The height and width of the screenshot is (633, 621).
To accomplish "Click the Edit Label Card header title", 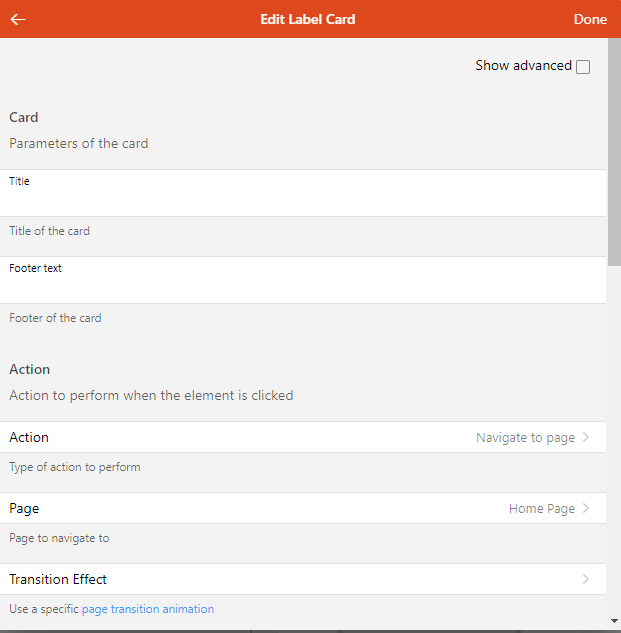I will (x=308, y=19).
